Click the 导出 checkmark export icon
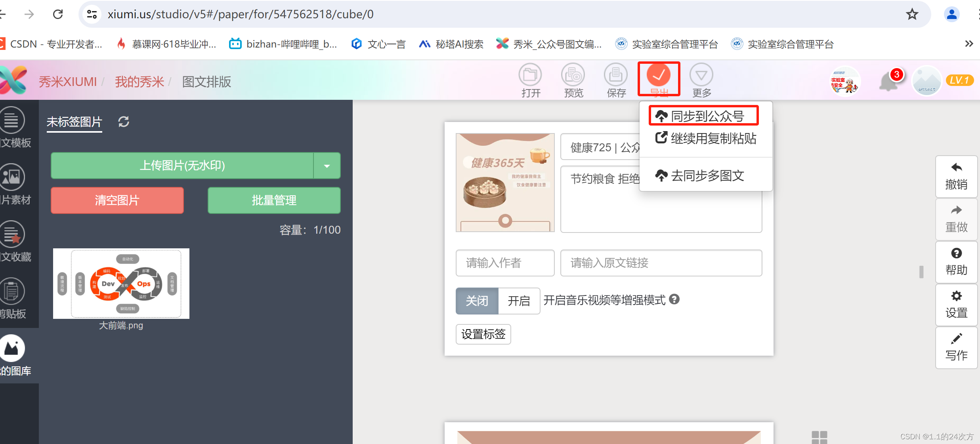980x444 pixels. coord(659,75)
